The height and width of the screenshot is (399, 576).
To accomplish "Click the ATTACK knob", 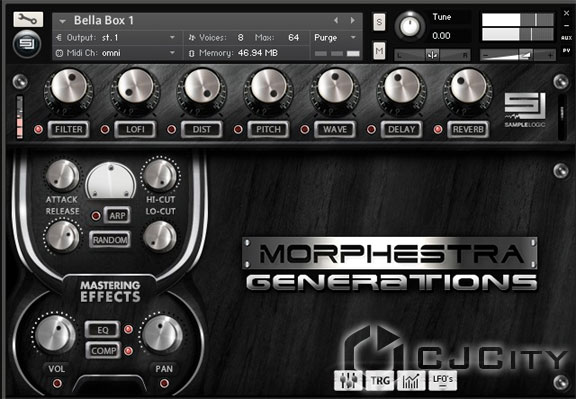I will click(62, 176).
